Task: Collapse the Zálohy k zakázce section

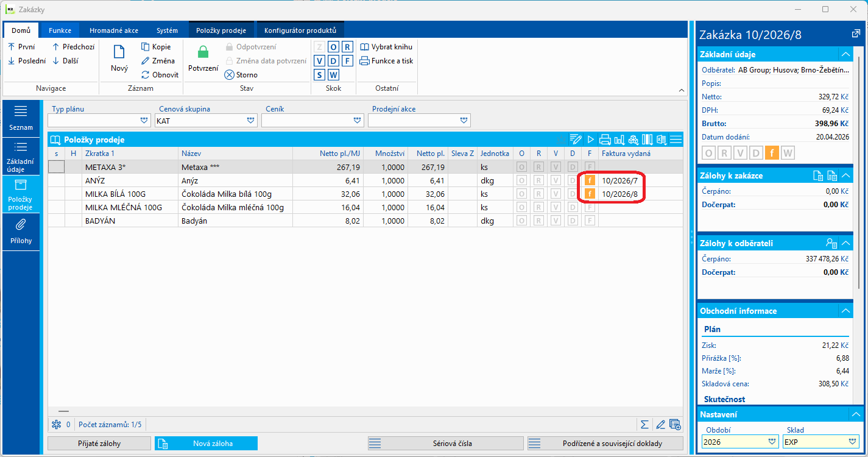Action: [x=845, y=175]
